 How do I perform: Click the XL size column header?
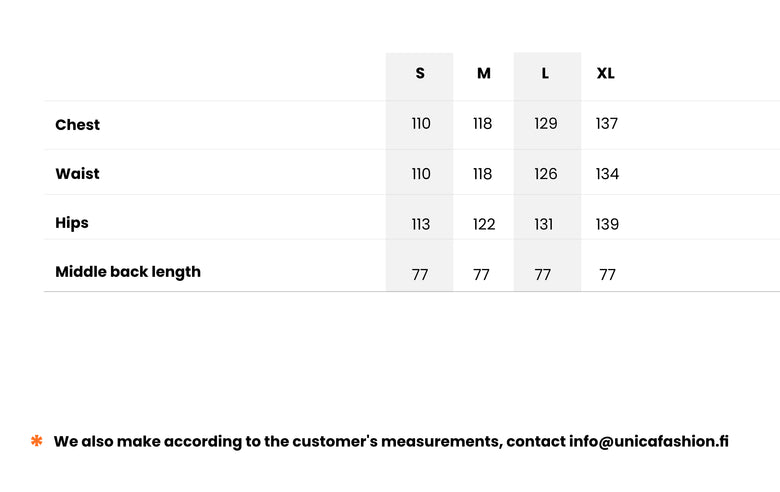click(606, 73)
